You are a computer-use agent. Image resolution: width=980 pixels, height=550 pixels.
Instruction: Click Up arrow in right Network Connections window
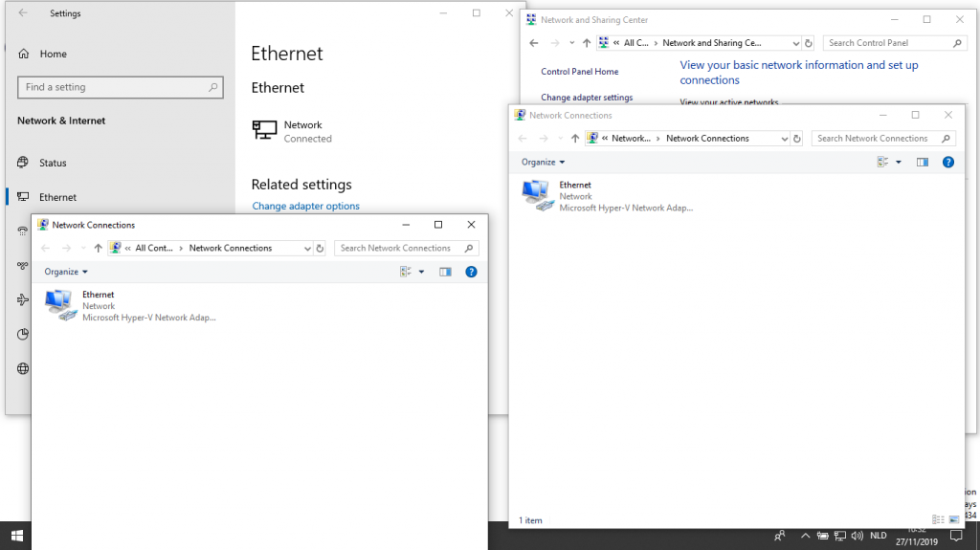(575, 138)
